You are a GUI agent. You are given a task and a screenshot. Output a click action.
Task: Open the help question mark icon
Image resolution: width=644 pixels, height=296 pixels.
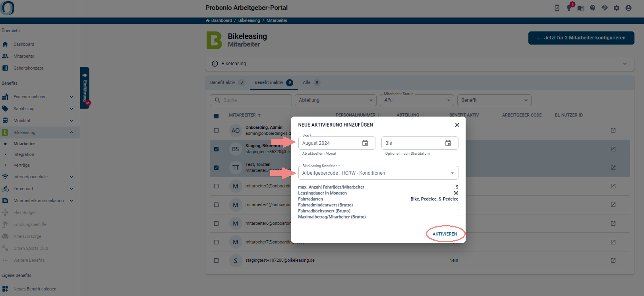tap(593, 8)
